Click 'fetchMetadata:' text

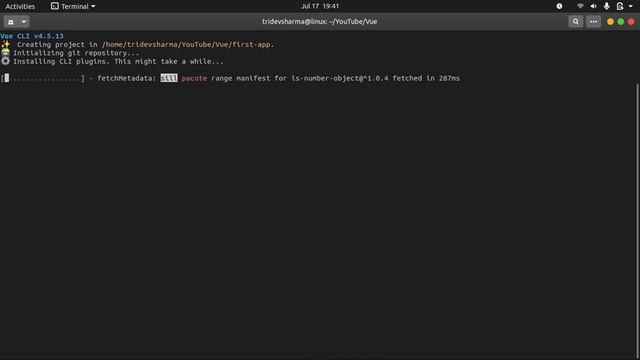point(127,78)
